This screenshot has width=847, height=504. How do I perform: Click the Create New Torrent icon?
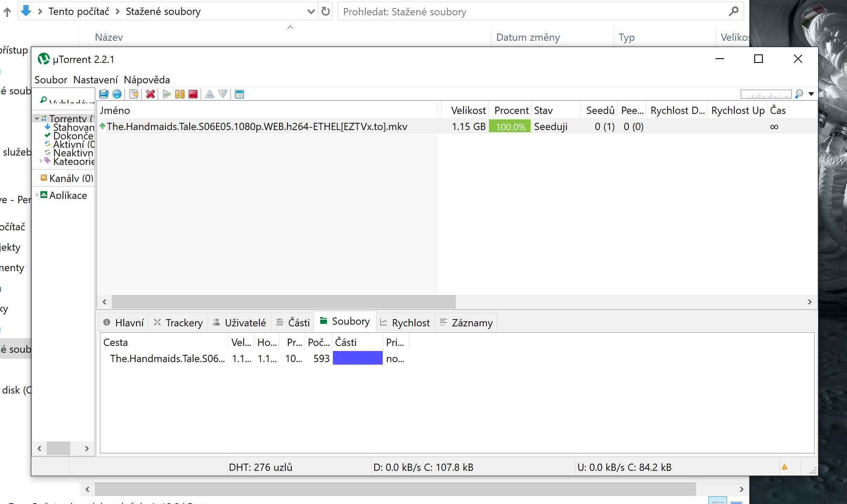[x=134, y=94]
